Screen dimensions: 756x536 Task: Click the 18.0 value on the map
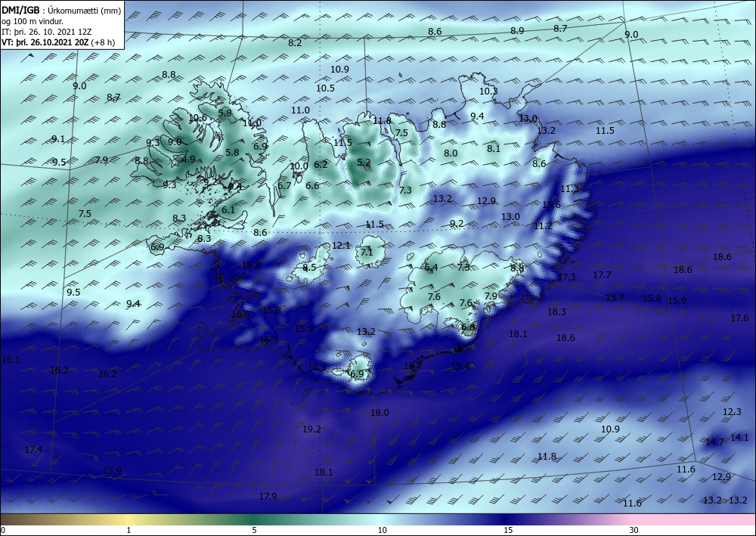pyautogui.click(x=380, y=412)
